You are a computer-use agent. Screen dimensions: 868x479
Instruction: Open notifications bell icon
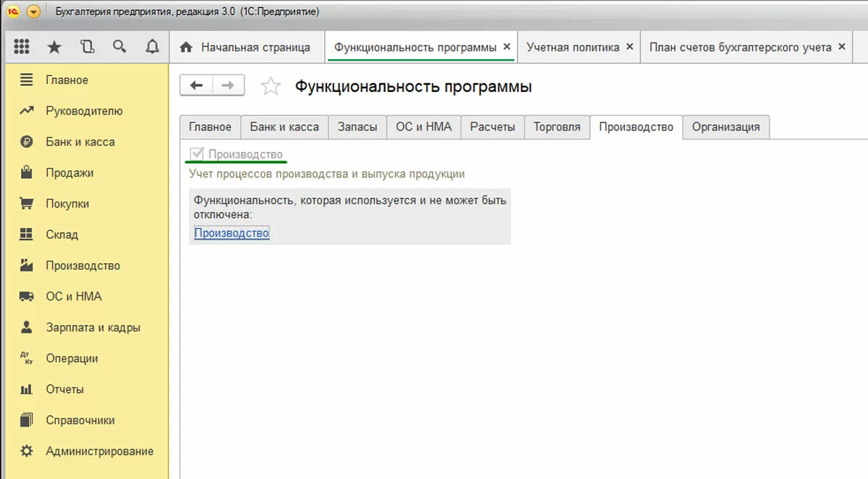click(x=152, y=47)
